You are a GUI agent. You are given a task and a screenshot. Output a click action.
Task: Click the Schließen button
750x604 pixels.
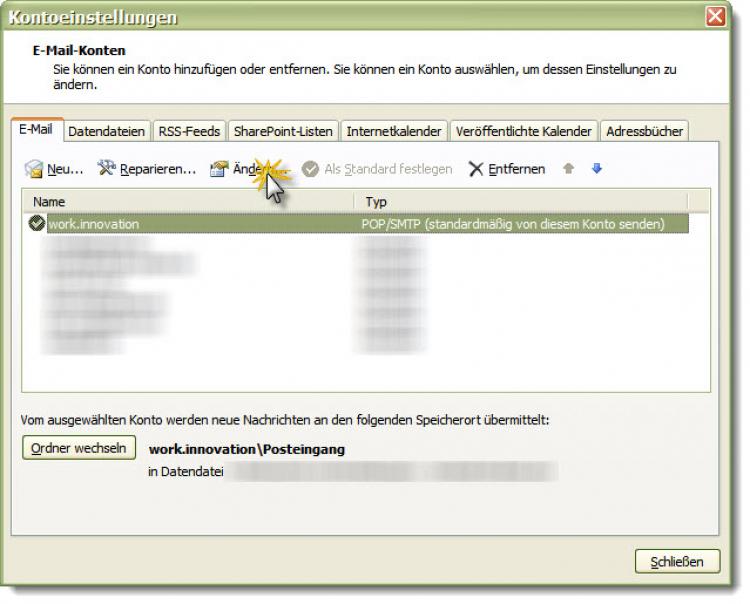676,561
